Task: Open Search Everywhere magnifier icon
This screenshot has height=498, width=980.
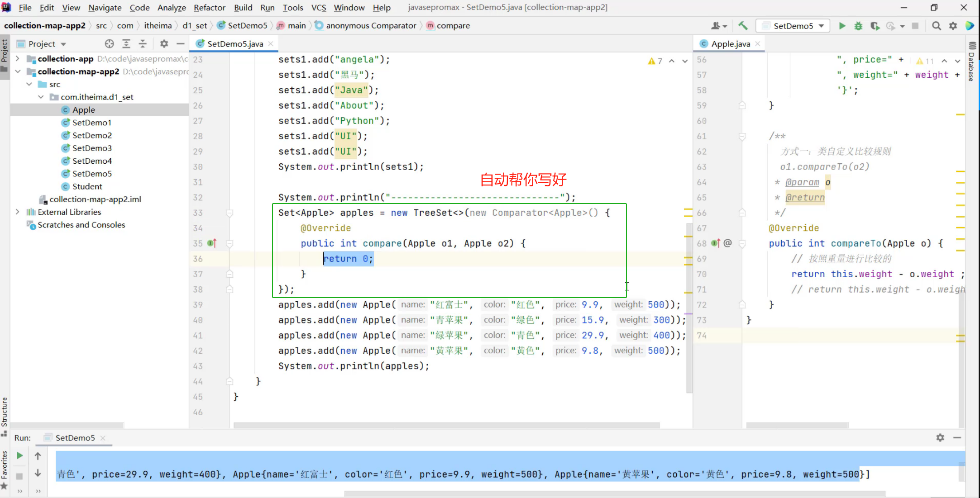Action: click(937, 26)
